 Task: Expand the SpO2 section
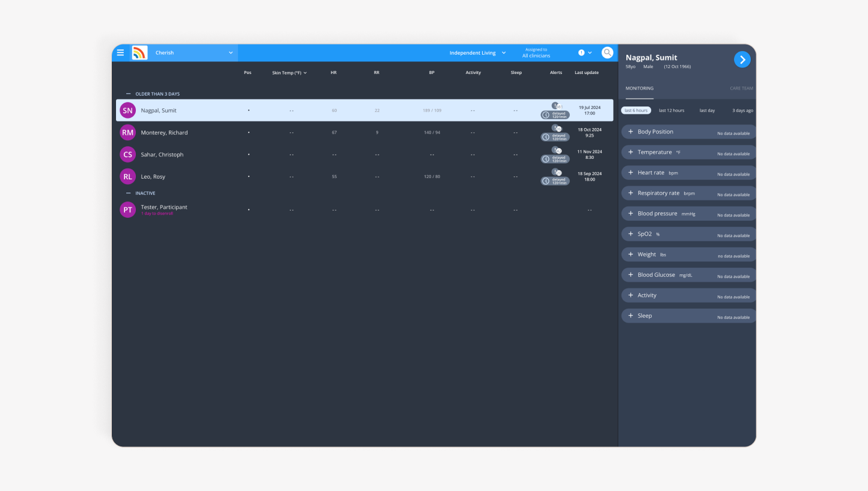689,234
